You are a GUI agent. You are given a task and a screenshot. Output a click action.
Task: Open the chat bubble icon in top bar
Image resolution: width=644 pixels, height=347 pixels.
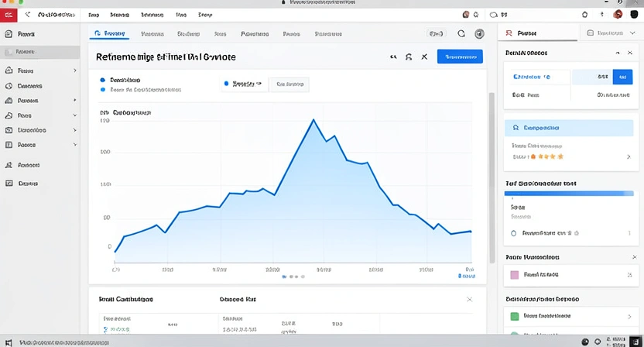tap(492, 14)
